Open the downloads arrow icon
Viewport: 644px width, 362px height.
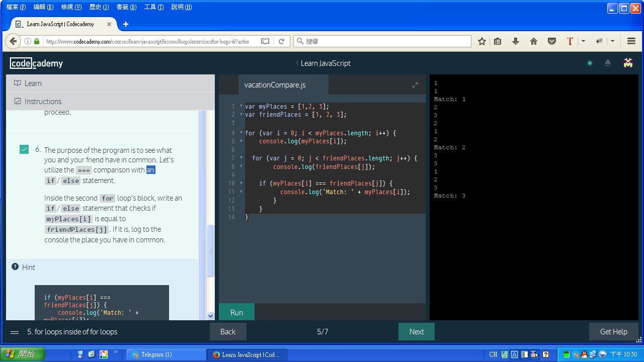[x=516, y=41]
